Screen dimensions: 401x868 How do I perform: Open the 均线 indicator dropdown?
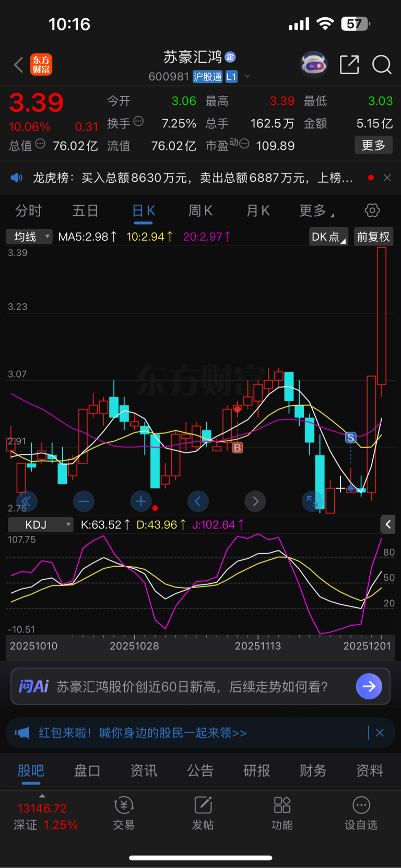point(29,237)
